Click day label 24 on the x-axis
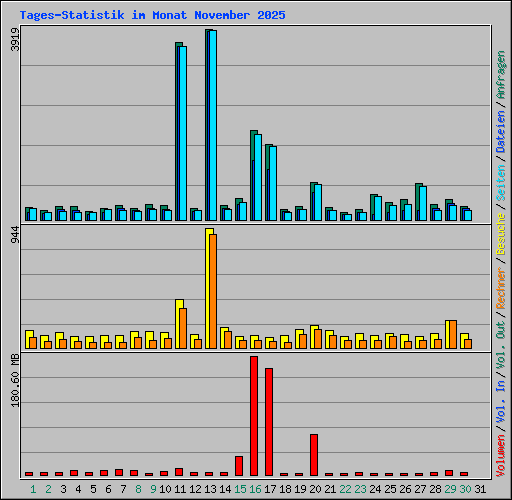 pos(375,489)
